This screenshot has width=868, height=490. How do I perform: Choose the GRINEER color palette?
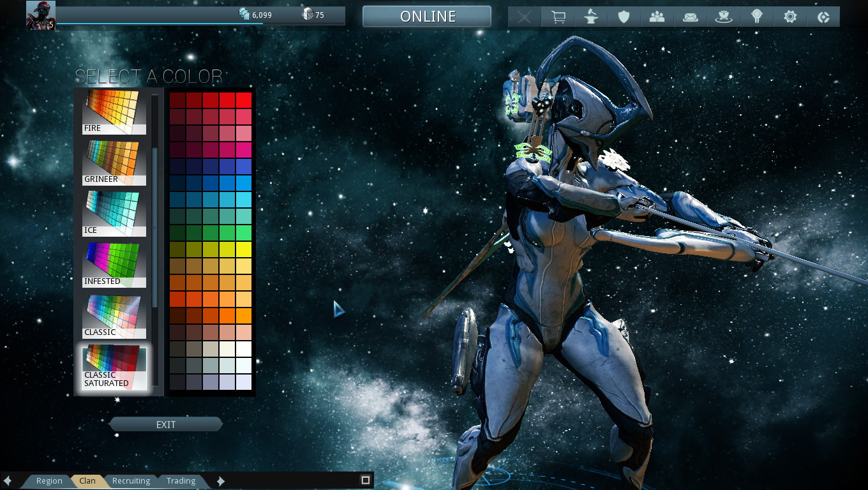point(114,163)
